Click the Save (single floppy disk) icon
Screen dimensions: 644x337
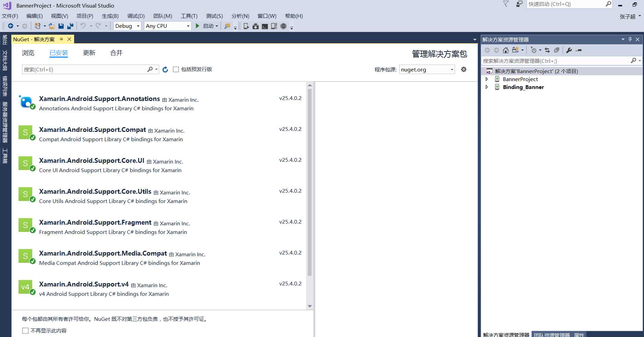[61, 26]
